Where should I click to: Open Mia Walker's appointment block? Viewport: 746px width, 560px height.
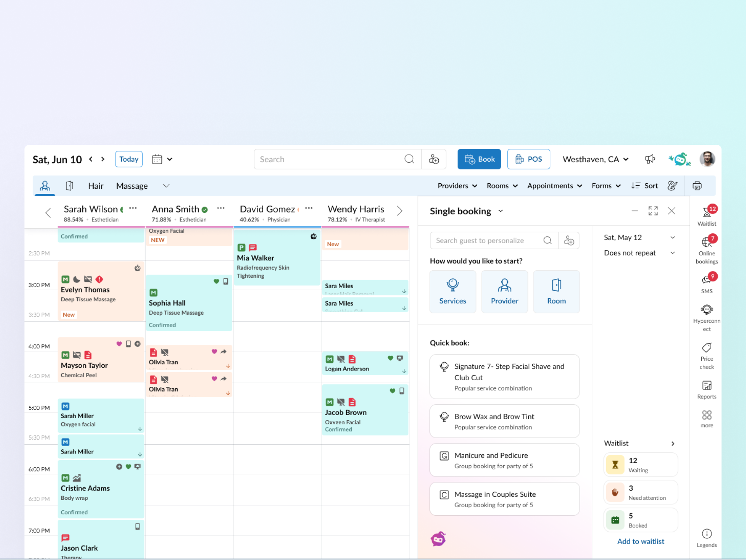pos(277,257)
